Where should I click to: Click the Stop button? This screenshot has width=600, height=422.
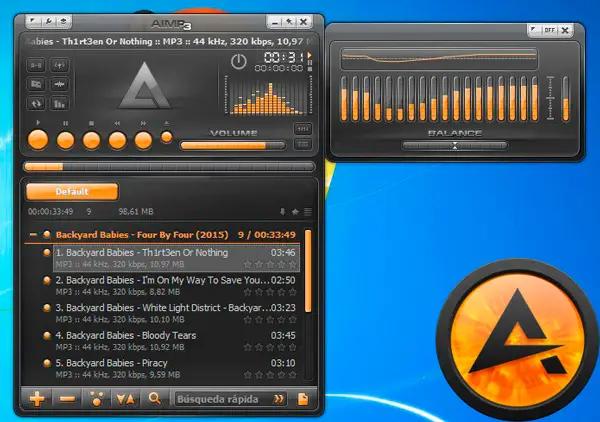[91, 140]
